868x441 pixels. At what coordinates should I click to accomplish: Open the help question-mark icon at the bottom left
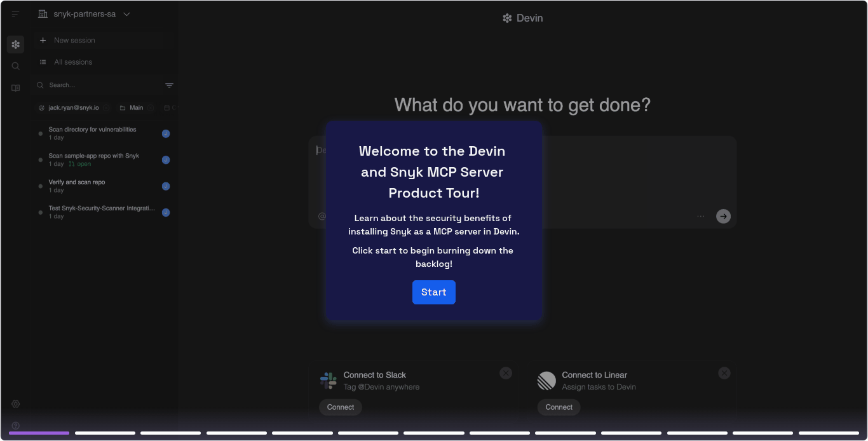click(x=16, y=426)
